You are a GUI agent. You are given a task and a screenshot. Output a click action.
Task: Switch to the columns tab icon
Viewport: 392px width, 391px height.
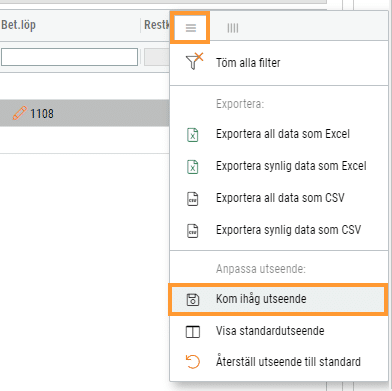pos(233,28)
